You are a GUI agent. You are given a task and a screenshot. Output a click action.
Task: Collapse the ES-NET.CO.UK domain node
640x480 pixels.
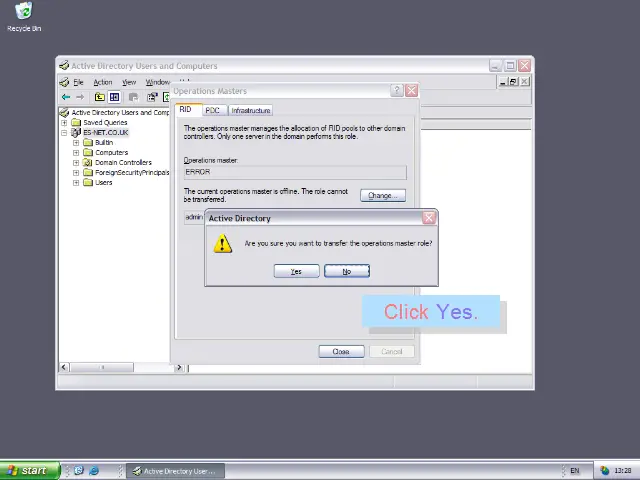tap(64, 133)
